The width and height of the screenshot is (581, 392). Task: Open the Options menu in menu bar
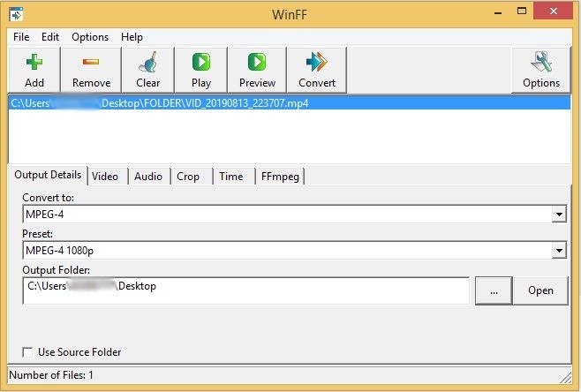pos(90,37)
